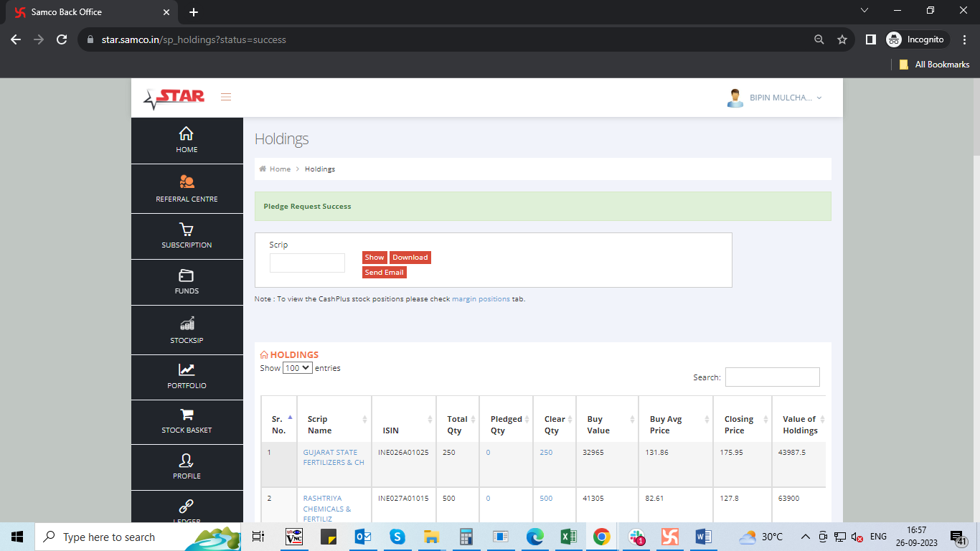Go back using browser back arrow
Image resolution: width=980 pixels, height=551 pixels.
tap(16, 39)
